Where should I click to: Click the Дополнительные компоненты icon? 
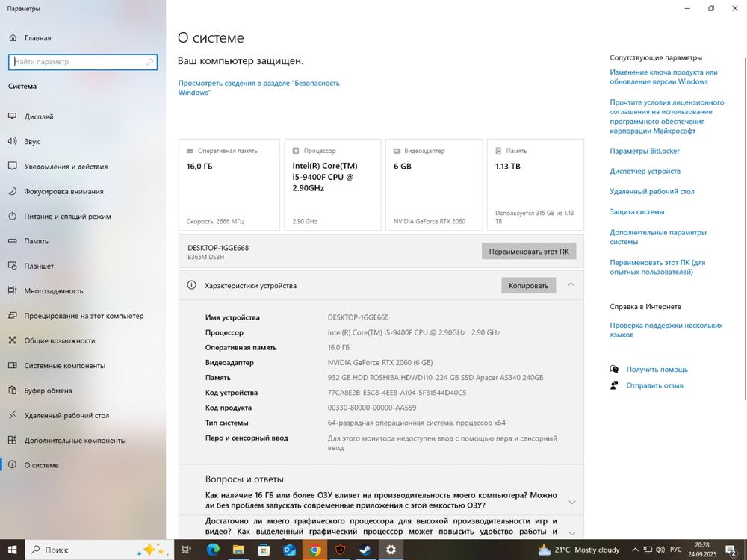pos(13,440)
